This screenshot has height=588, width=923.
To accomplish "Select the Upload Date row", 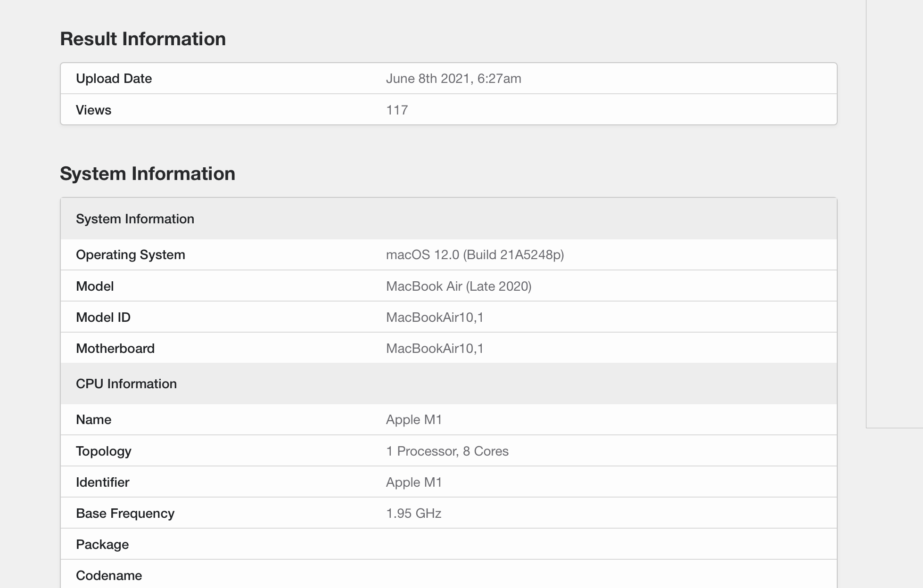I will (114, 78).
